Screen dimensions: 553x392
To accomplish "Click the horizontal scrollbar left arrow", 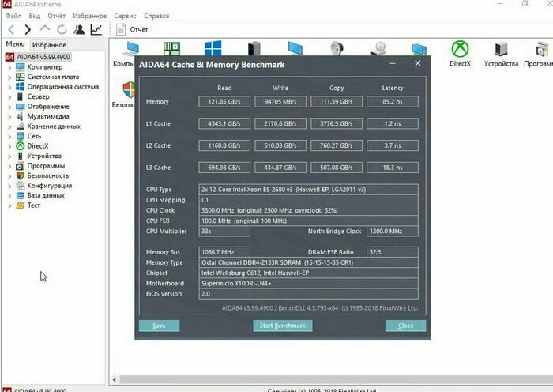I will [x=115, y=379].
